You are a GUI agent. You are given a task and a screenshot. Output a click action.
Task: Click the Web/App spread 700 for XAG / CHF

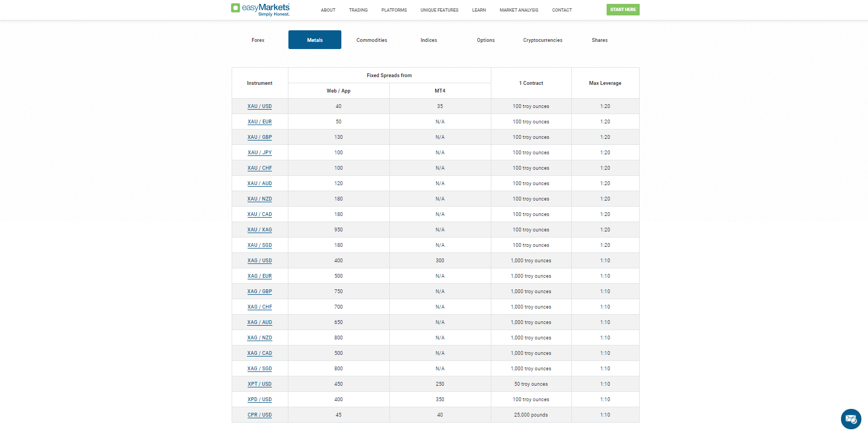point(339,307)
